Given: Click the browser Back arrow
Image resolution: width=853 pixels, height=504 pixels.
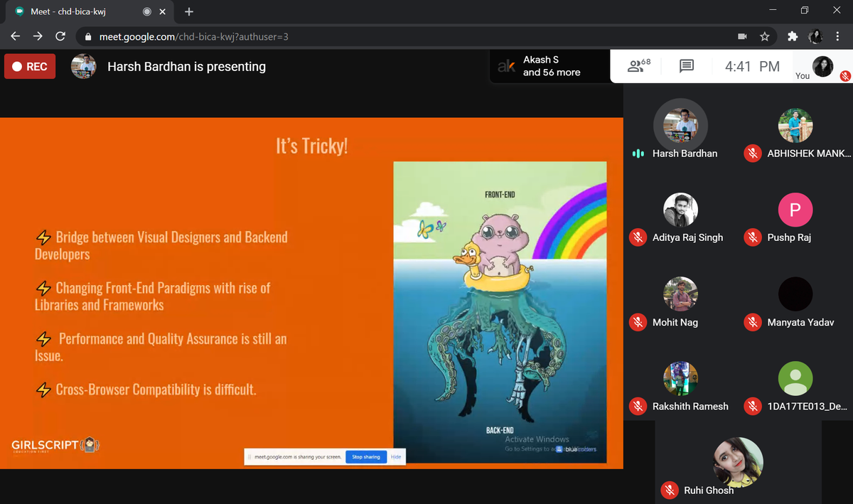Looking at the screenshot, I should point(16,36).
